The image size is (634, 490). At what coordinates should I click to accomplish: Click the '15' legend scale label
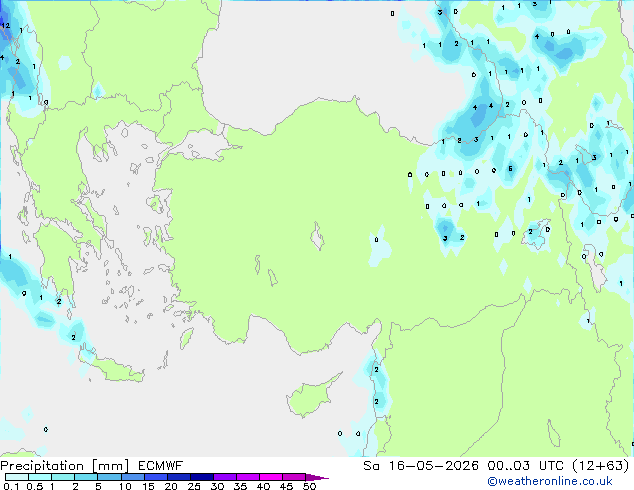coord(148,486)
